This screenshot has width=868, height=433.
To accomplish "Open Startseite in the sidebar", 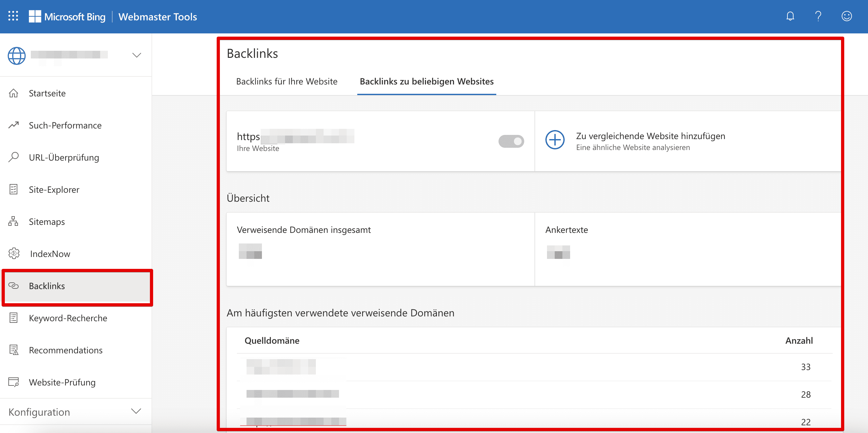I will [76, 93].
